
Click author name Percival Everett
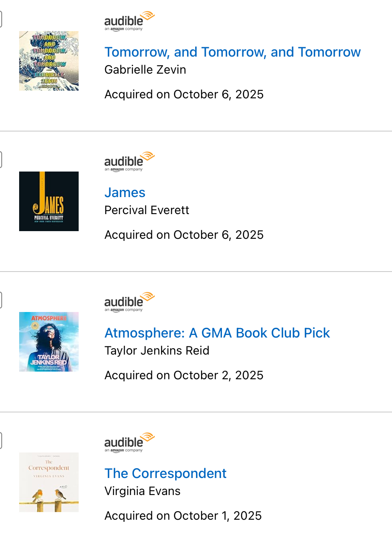[147, 210]
